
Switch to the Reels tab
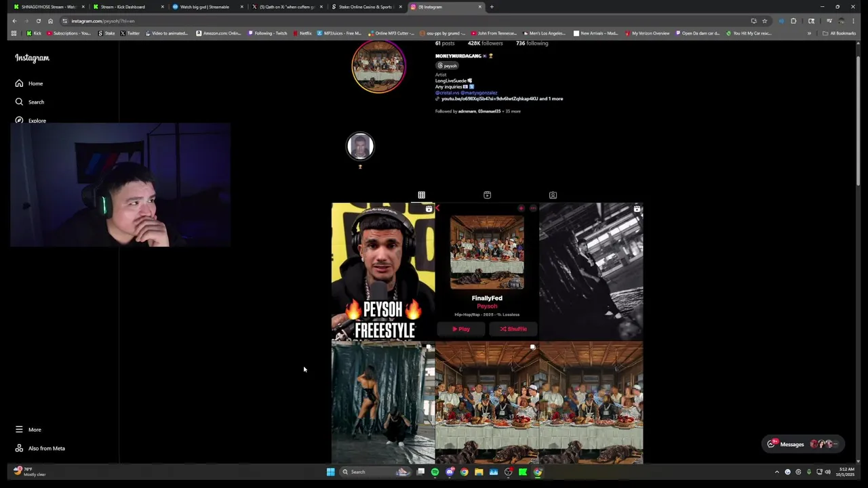click(x=487, y=195)
